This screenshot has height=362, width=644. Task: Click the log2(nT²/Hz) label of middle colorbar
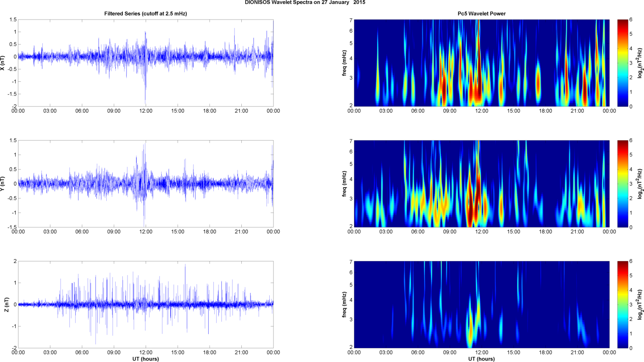(x=640, y=184)
